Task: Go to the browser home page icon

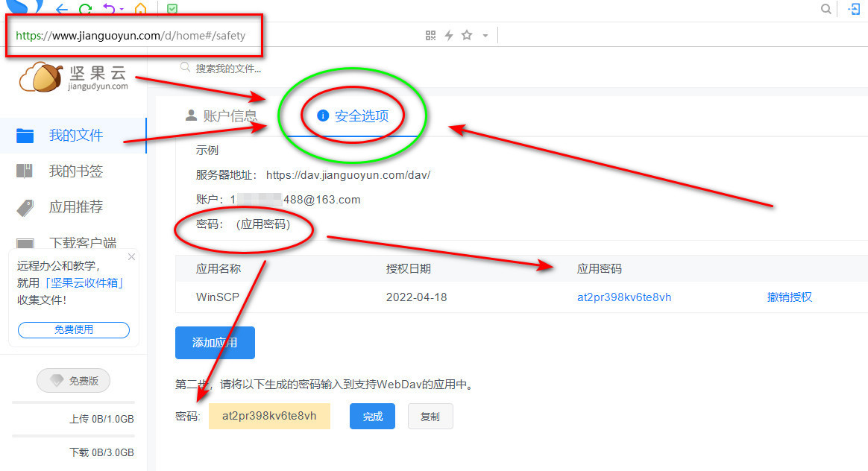Action: tap(141, 9)
